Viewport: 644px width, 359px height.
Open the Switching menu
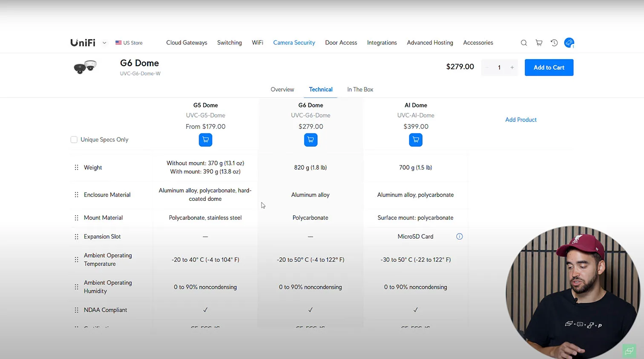tap(230, 43)
